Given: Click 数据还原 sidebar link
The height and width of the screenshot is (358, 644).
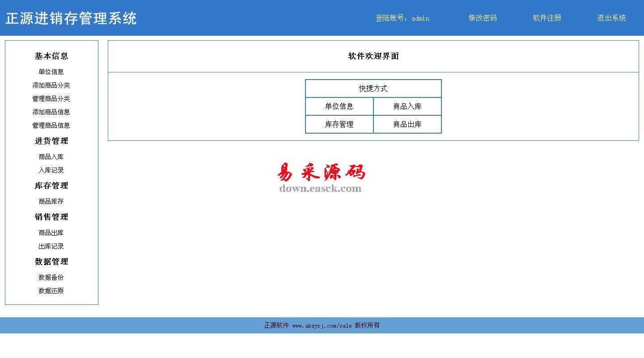Looking at the screenshot, I should coord(51,291).
